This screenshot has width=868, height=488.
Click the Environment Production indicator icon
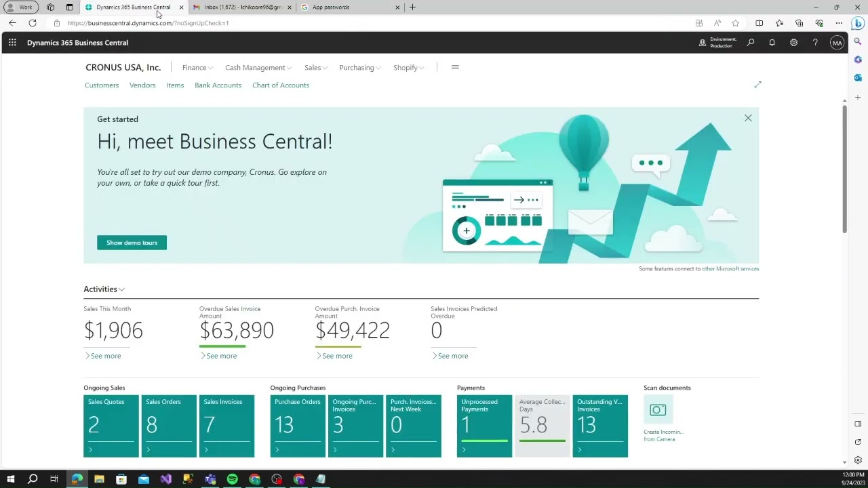pos(703,43)
